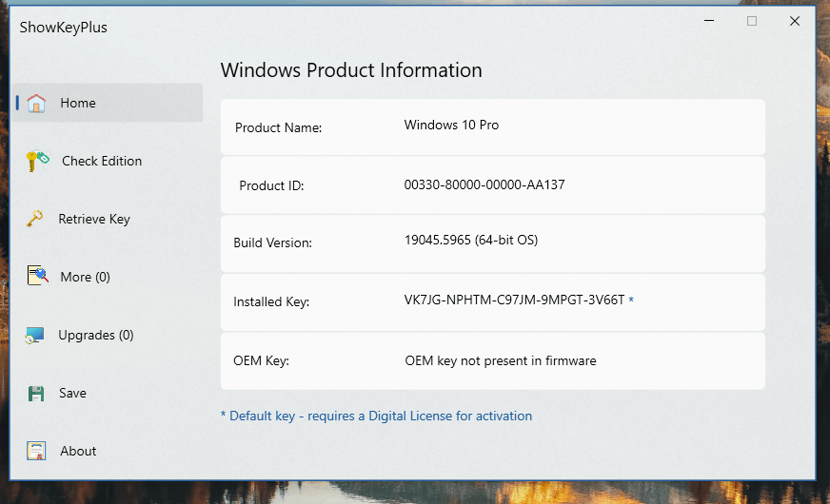Select the More (0) menu item
Image resolution: width=830 pixels, height=504 pixels.
coord(86,277)
